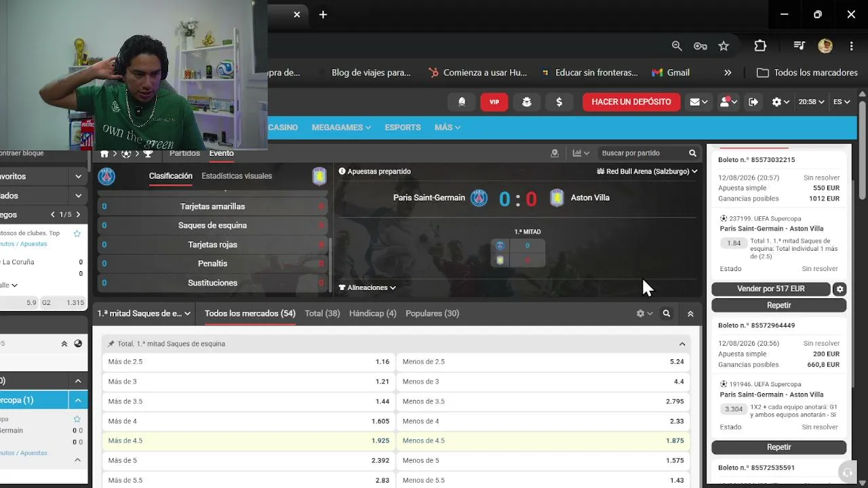Select the Clasificación tab
This screenshot has width=868, height=488.
[171, 176]
